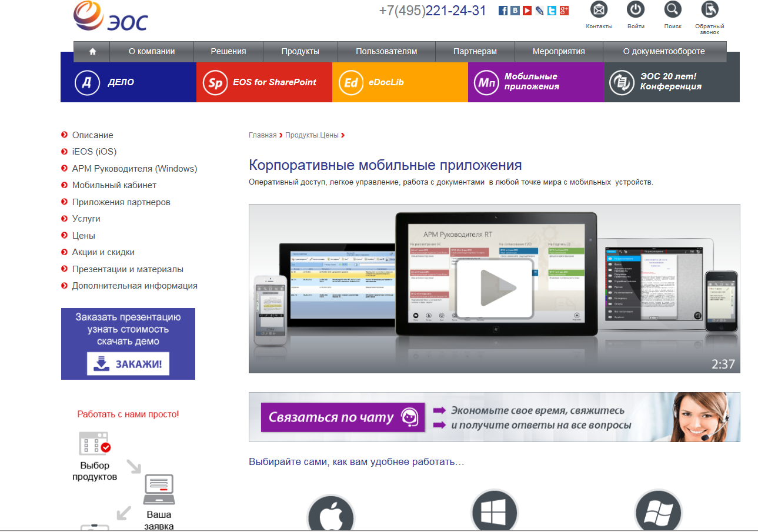Click the eDocLib label in the orange tile

[x=386, y=82]
